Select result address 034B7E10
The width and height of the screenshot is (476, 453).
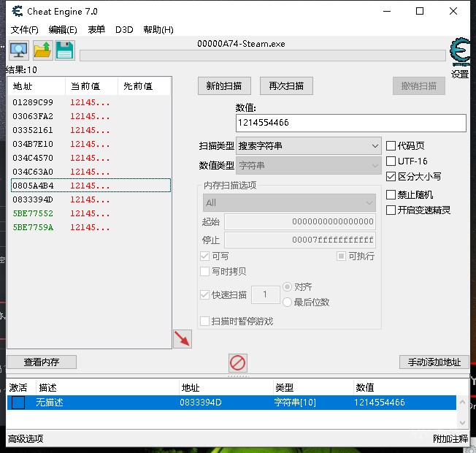point(33,144)
